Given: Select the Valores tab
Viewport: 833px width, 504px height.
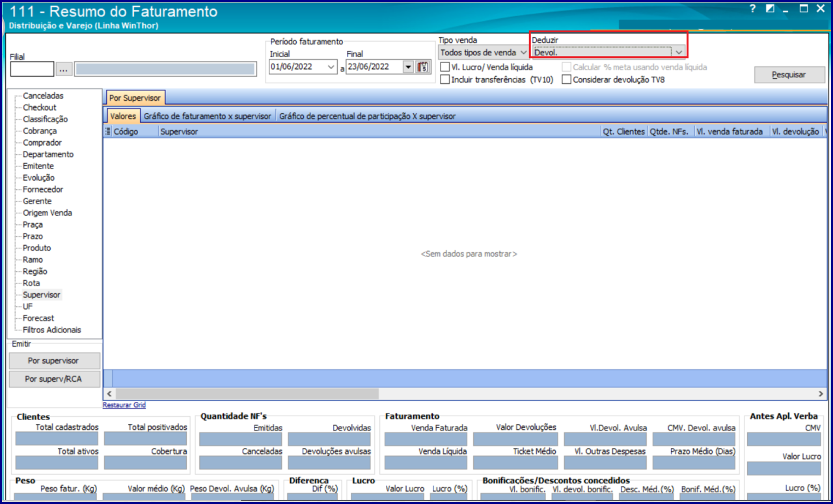Looking at the screenshot, I should [123, 116].
